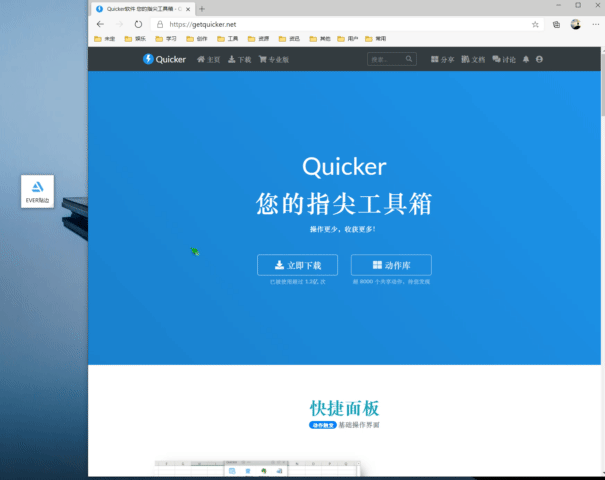Open the 讨论 discussion nav link
The image size is (605, 480).
(504, 59)
